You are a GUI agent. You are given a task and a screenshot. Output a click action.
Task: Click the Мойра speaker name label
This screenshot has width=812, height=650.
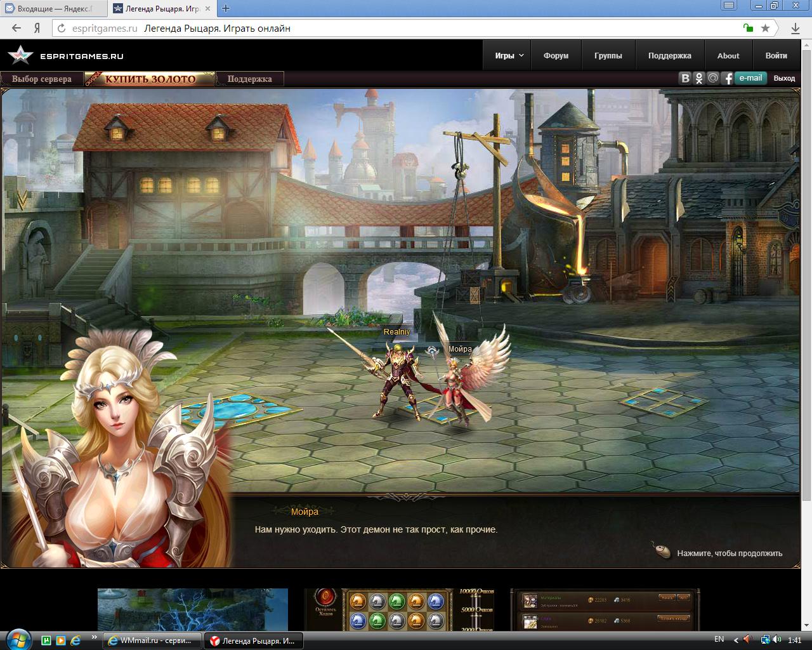304,512
